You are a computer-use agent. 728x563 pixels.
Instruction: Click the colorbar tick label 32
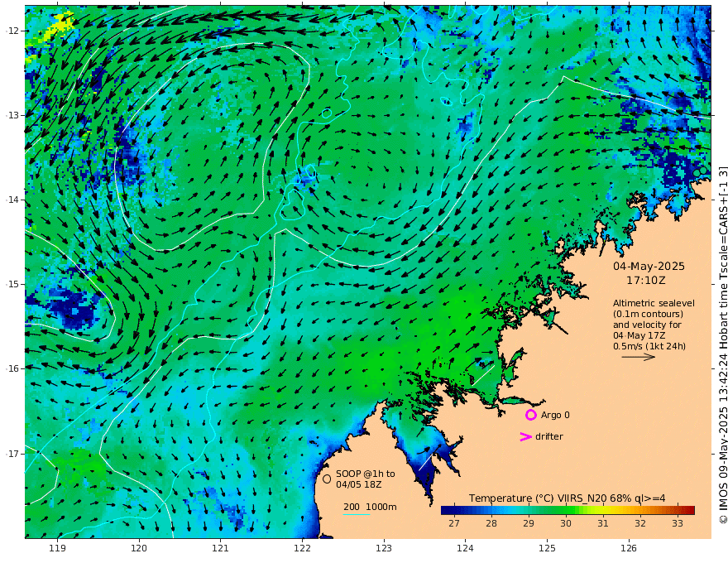point(640,523)
